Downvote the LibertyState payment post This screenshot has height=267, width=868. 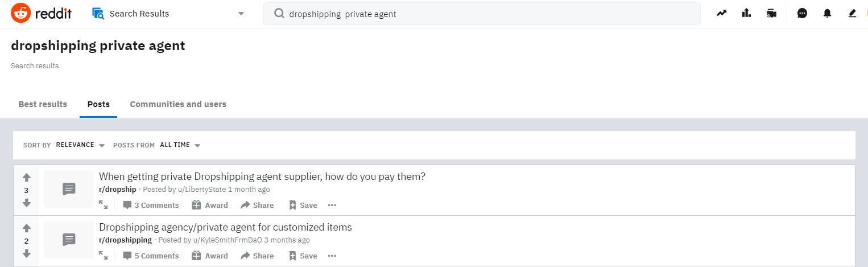point(26,203)
